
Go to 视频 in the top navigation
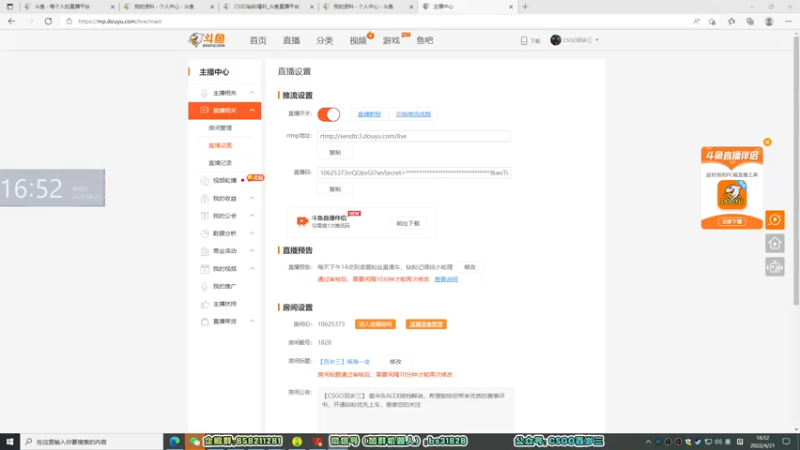point(358,40)
